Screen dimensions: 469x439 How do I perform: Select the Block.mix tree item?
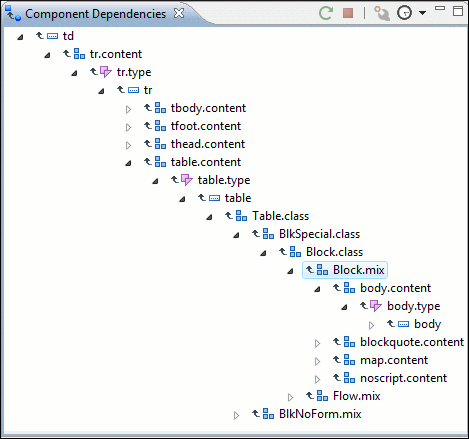tap(345, 270)
